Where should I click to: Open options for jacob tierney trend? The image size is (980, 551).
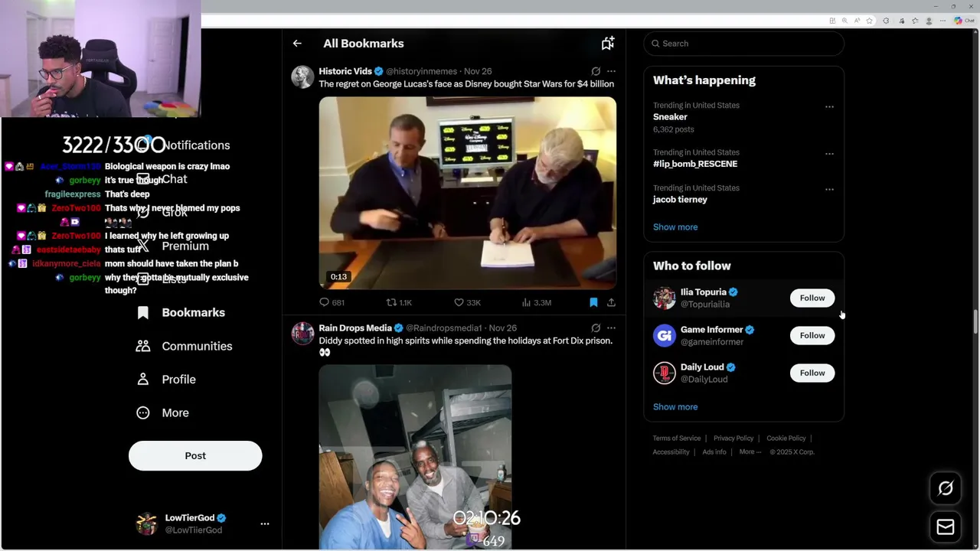tap(829, 189)
